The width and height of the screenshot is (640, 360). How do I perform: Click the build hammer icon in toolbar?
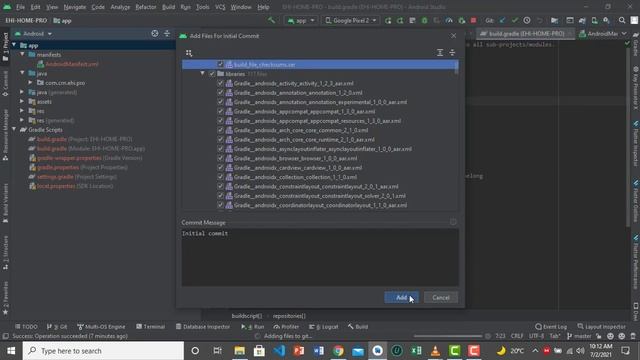tap(271, 20)
